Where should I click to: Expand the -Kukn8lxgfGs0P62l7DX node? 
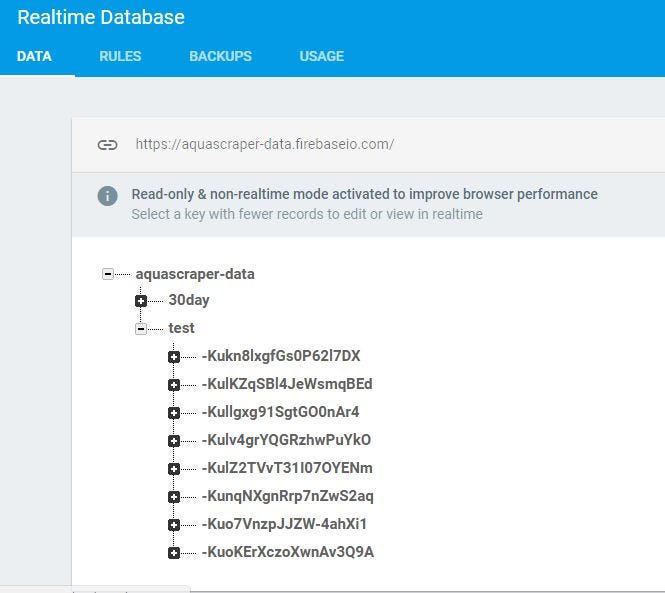(x=174, y=357)
